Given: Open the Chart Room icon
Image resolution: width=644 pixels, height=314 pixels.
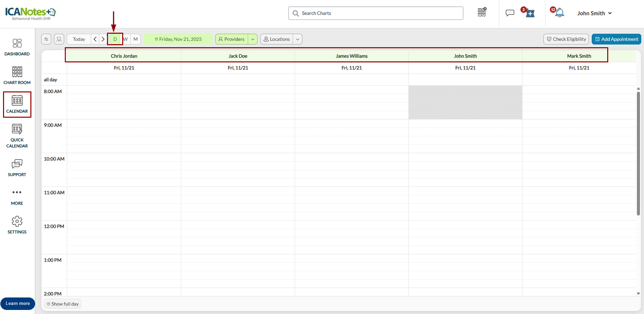Looking at the screenshot, I should pos(17,72).
